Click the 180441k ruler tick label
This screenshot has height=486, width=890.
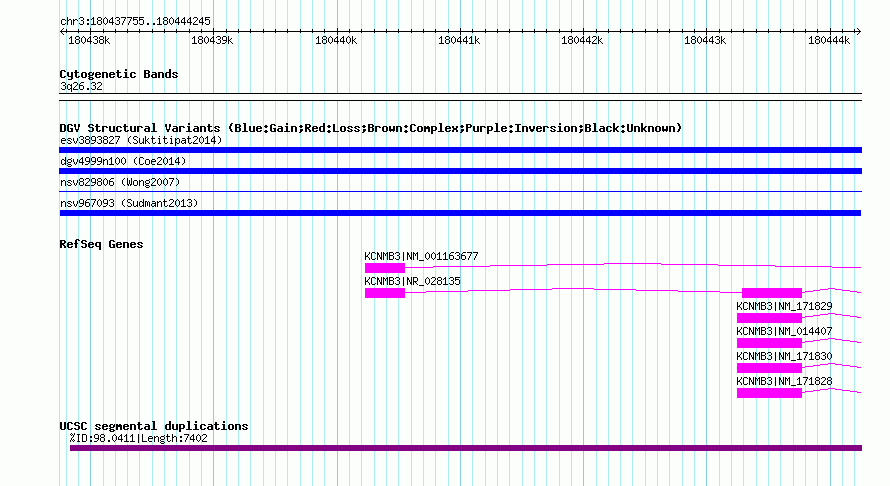[459, 40]
